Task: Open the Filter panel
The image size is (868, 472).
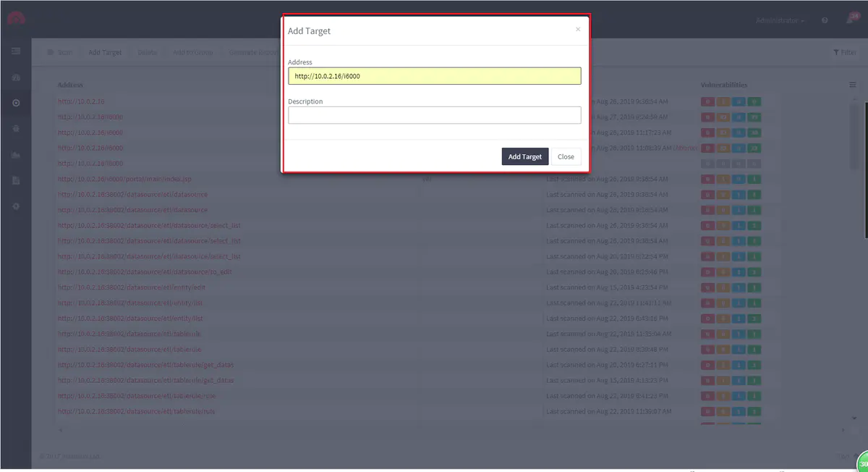Action: pyautogui.click(x=844, y=52)
